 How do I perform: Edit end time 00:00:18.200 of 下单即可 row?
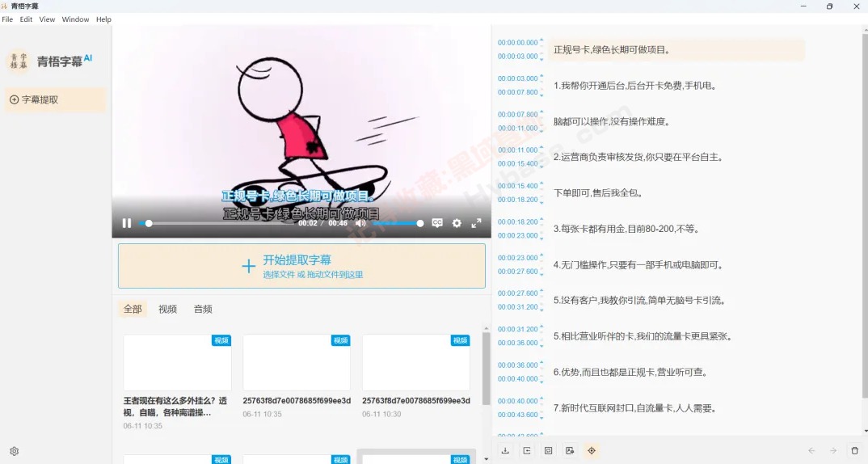[517, 200]
